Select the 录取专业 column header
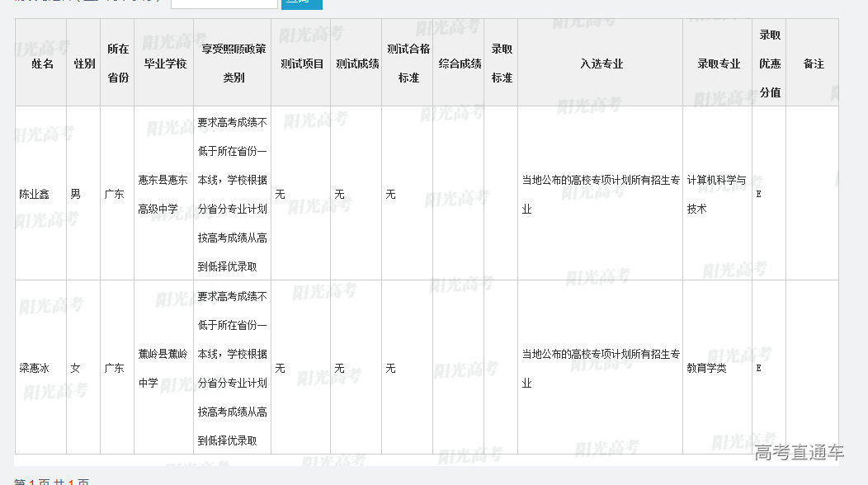868x485 pixels. click(718, 64)
